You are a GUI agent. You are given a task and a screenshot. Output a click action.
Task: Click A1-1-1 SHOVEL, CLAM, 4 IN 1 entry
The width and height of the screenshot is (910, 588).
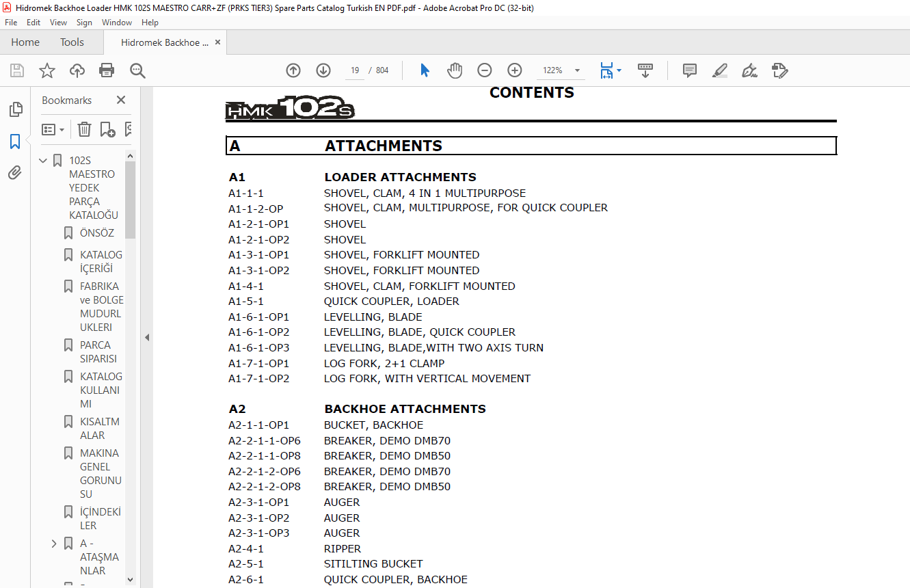377,193
